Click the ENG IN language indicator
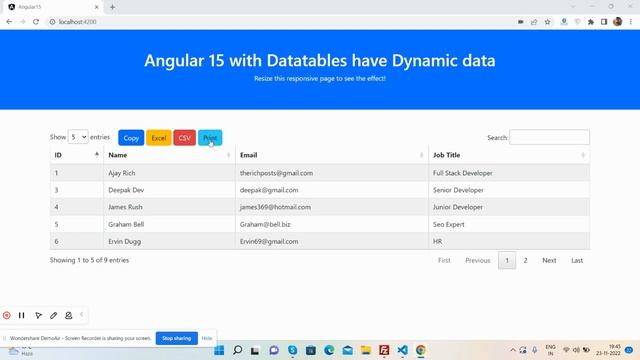Image resolution: width=640 pixels, height=360 pixels. pos(550,350)
